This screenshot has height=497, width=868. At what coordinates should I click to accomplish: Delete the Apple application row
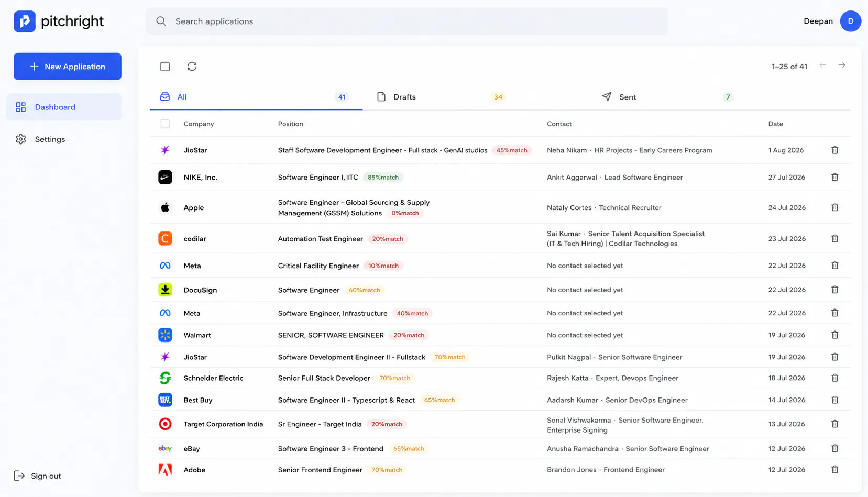(835, 207)
